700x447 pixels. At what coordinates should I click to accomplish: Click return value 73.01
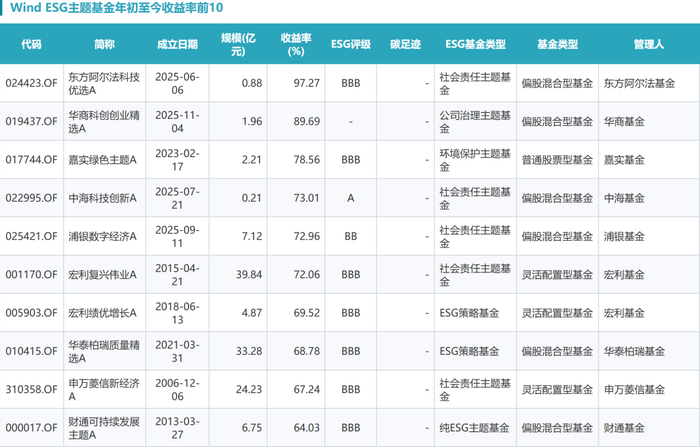[307, 198]
